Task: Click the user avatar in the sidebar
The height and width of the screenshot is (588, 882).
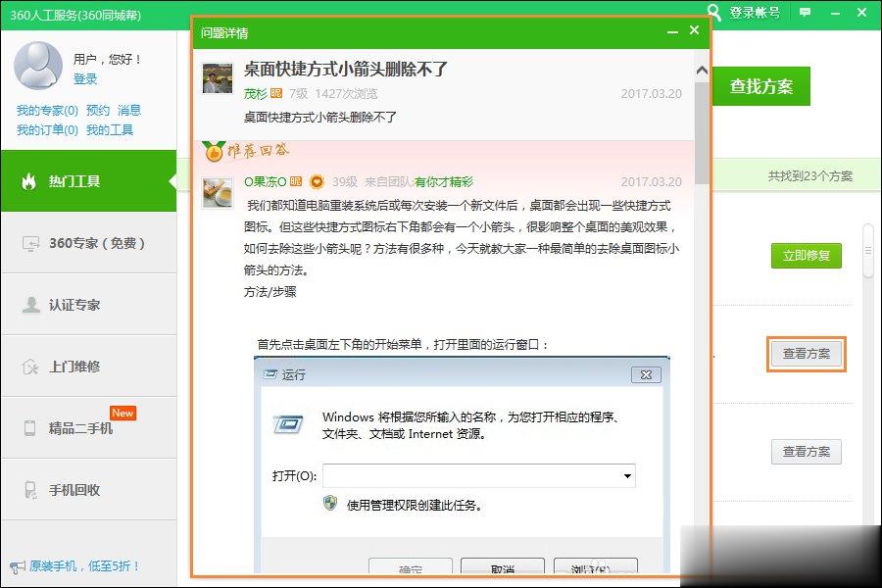Action: click(37, 66)
